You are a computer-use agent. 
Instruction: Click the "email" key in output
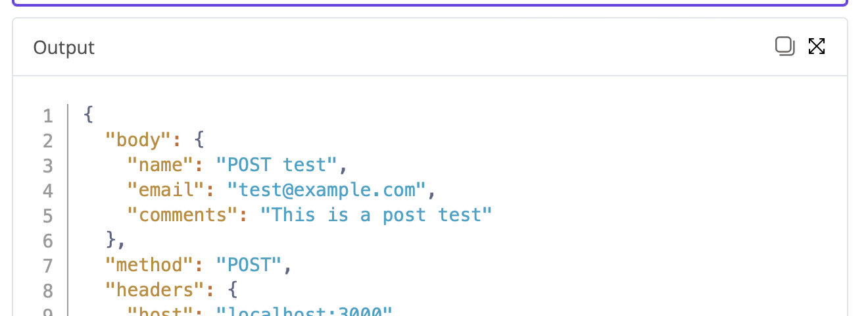(166, 190)
